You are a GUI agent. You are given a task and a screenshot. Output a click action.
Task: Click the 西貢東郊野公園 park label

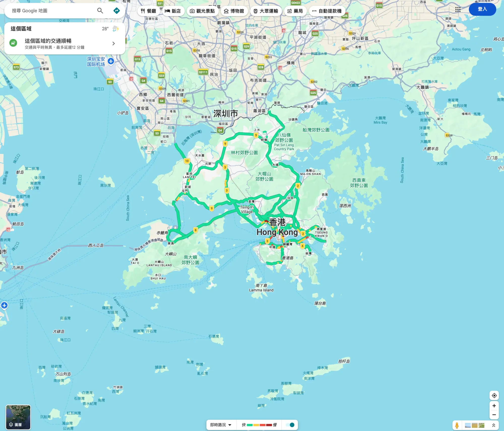pos(359,183)
